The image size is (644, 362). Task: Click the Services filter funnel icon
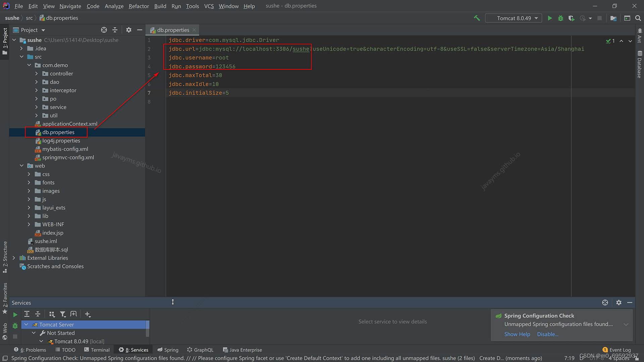63,314
